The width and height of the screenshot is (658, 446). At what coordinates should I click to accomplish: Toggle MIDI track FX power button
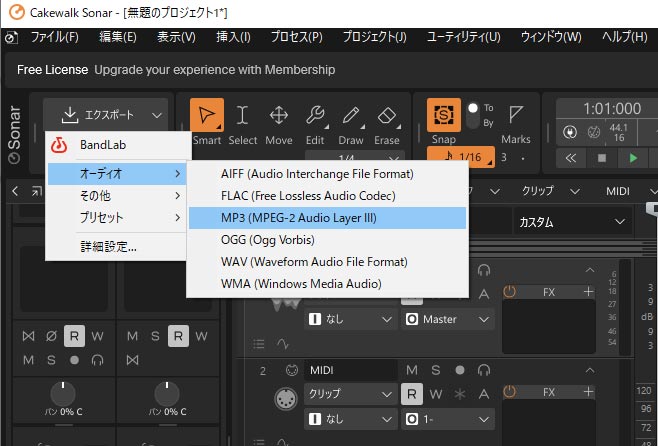tap(509, 392)
